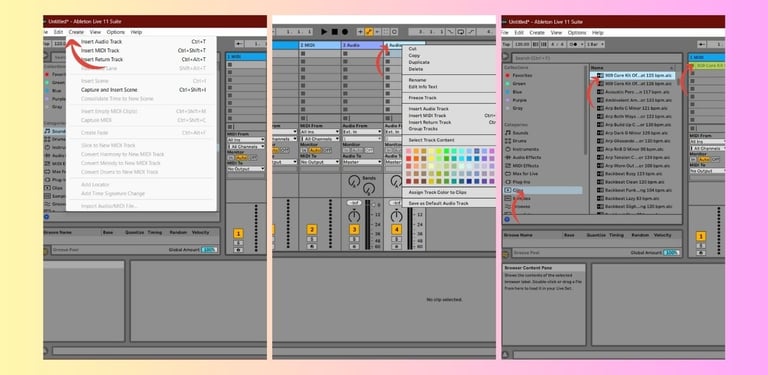Click the Record button in middle window
Viewport: 768px width, 375px height.
click(345, 31)
